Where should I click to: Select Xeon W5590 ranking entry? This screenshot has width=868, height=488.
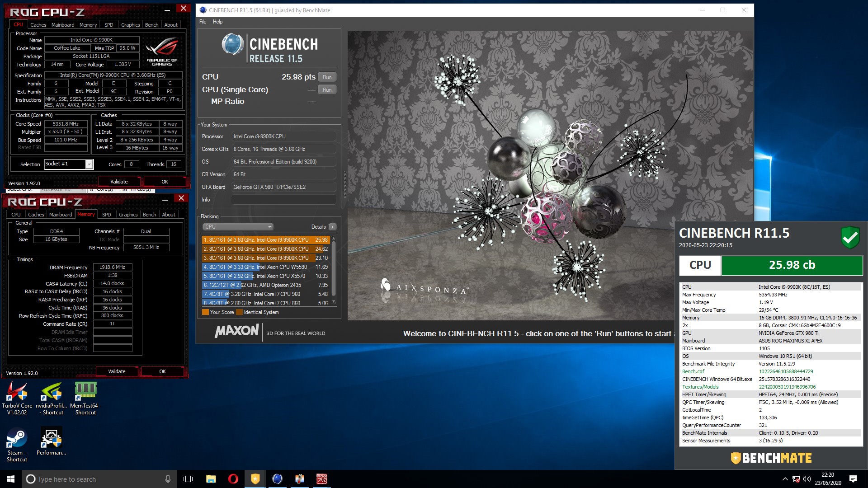pyautogui.click(x=266, y=267)
